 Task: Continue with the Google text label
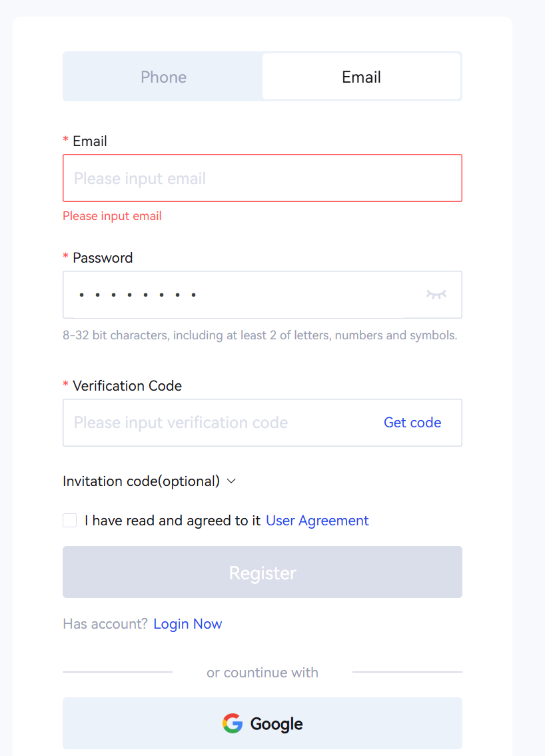pos(276,724)
